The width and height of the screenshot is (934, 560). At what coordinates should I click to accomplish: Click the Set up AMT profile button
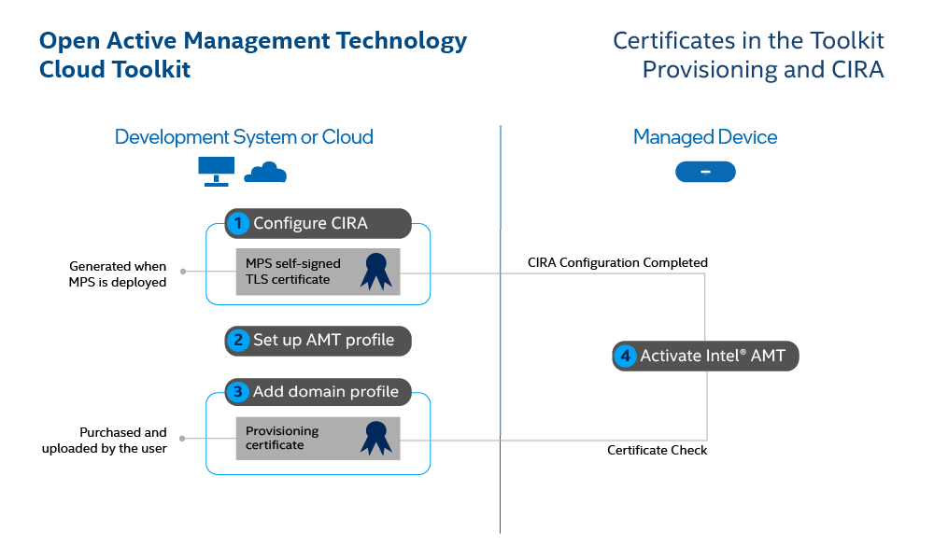[x=318, y=341]
